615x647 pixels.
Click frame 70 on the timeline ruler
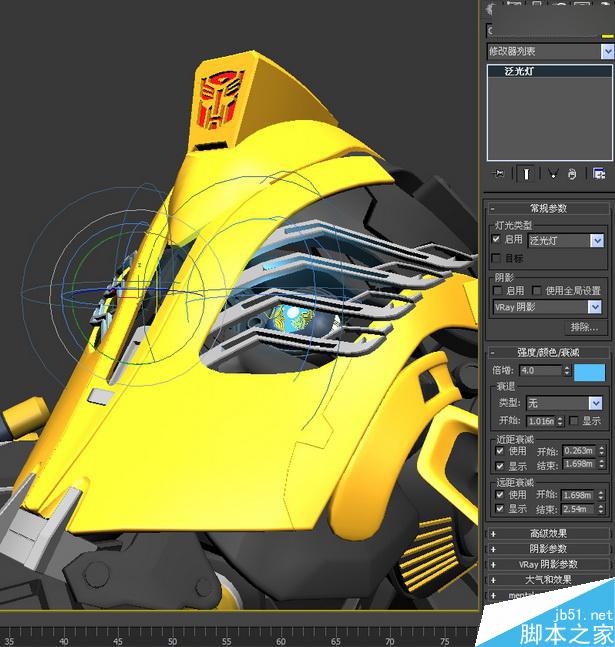point(389,639)
